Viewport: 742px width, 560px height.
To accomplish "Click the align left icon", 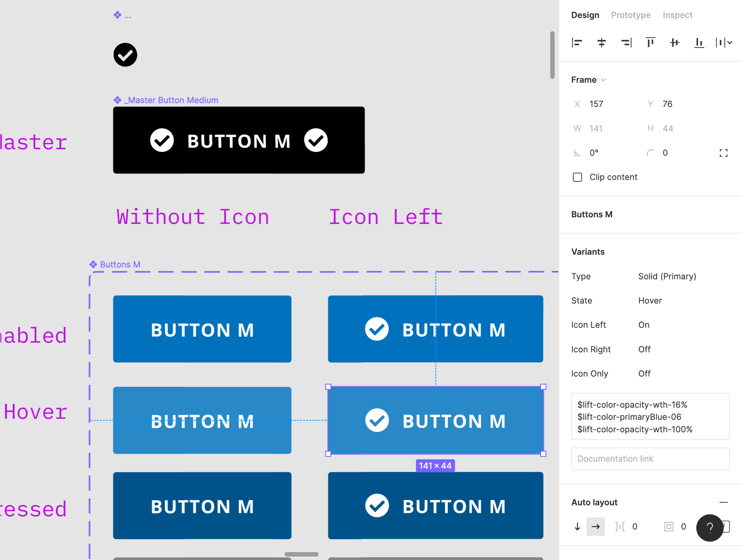I will coord(577,43).
